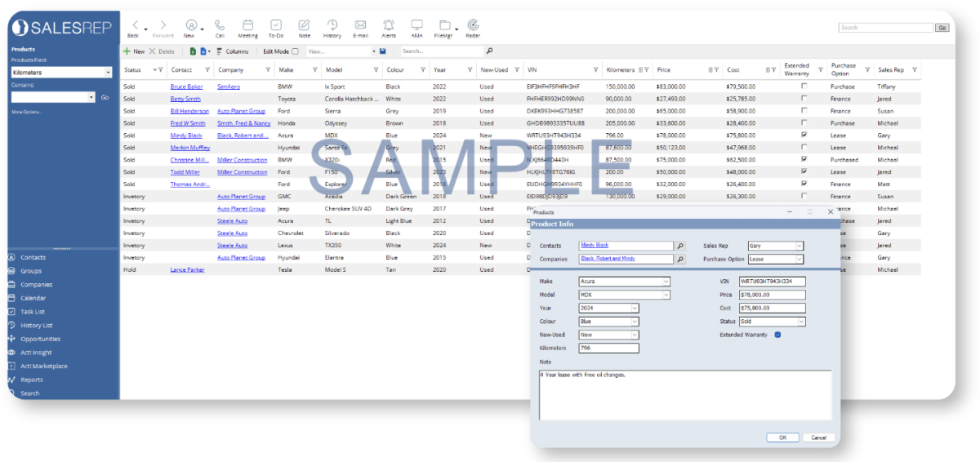The height and width of the screenshot is (462, 980).
Task: Toggle the Edit Mode checkbox
Action: [295, 51]
